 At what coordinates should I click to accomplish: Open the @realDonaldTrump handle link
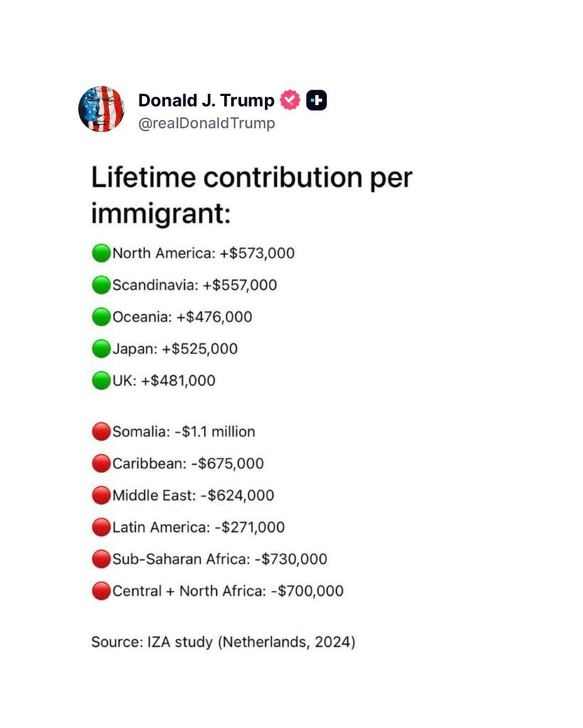pyautogui.click(x=207, y=124)
